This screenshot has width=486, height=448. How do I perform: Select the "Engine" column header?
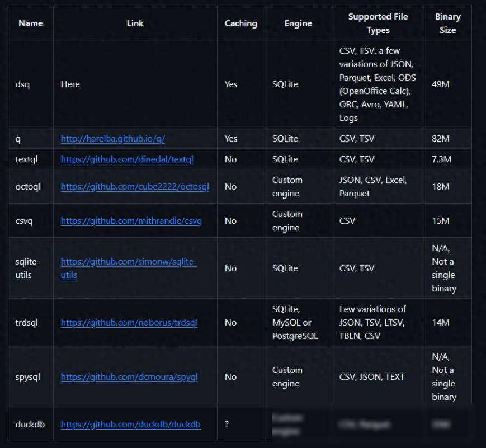click(x=298, y=23)
